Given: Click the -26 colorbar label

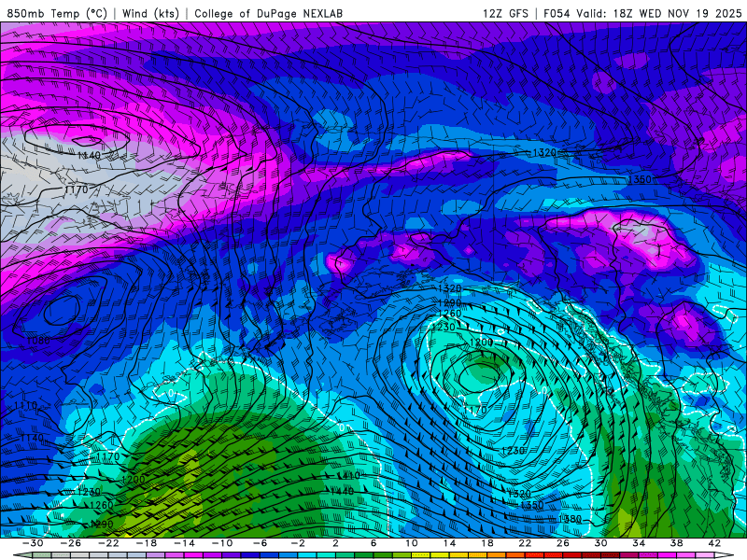Looking at the screenshot, I should point(71,543).
